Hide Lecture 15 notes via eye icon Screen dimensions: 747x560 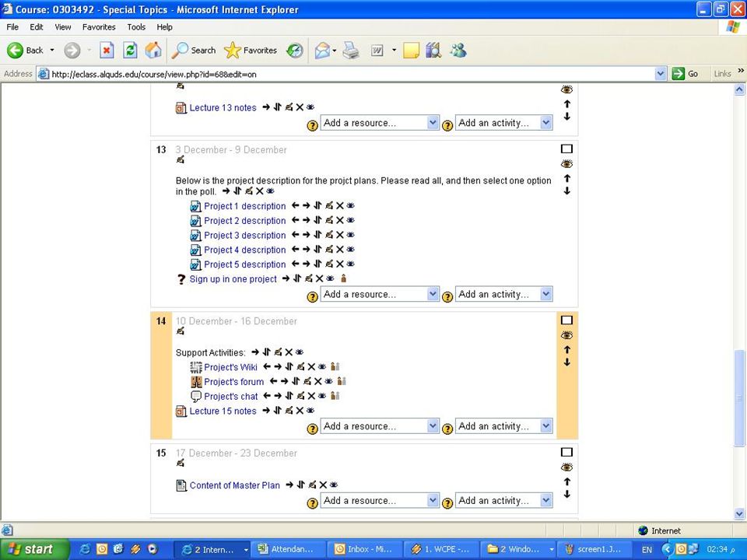310,410
